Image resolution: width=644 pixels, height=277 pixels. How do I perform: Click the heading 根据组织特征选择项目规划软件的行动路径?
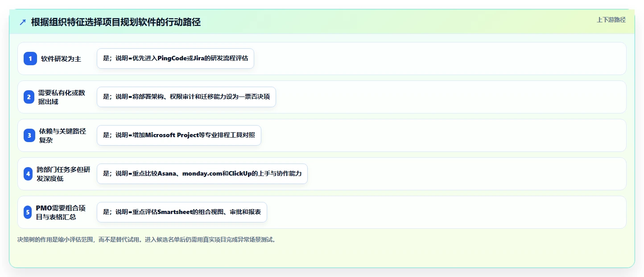[116, 22]
